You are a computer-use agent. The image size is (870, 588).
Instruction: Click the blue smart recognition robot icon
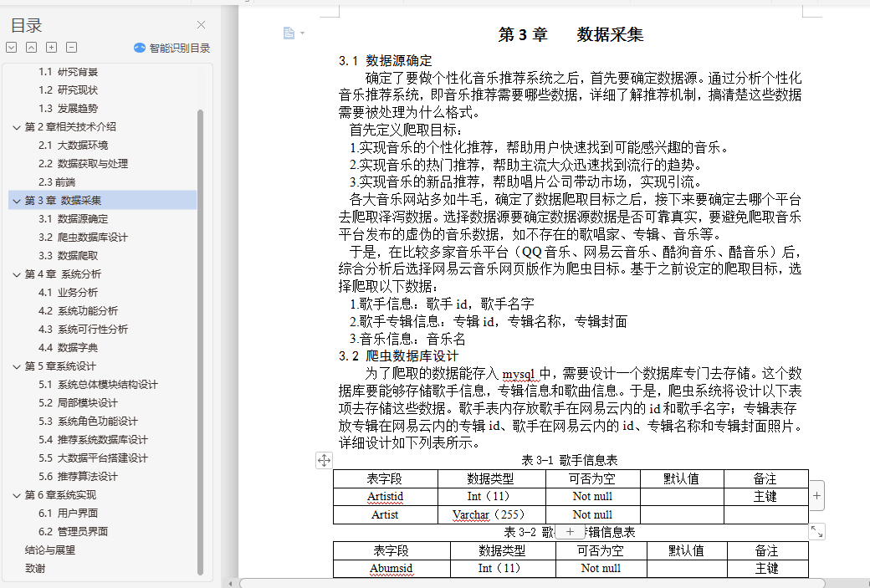pos(139,49)
